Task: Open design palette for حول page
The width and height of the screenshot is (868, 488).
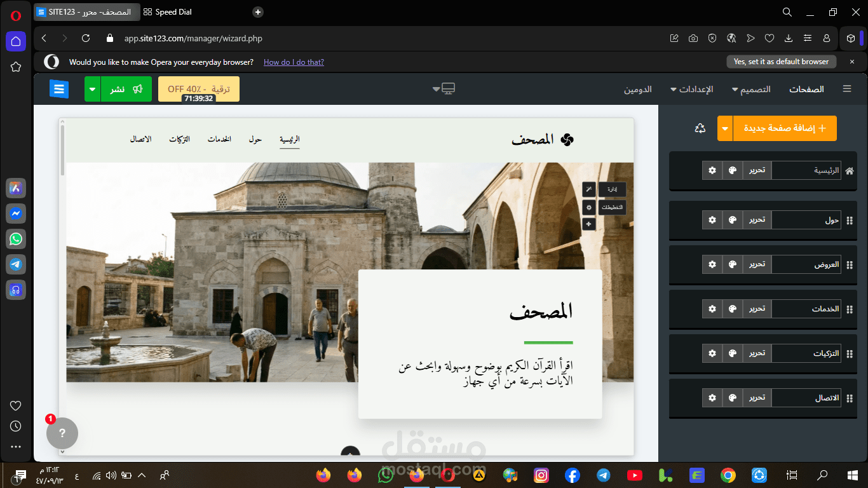Action: point(732,220)
